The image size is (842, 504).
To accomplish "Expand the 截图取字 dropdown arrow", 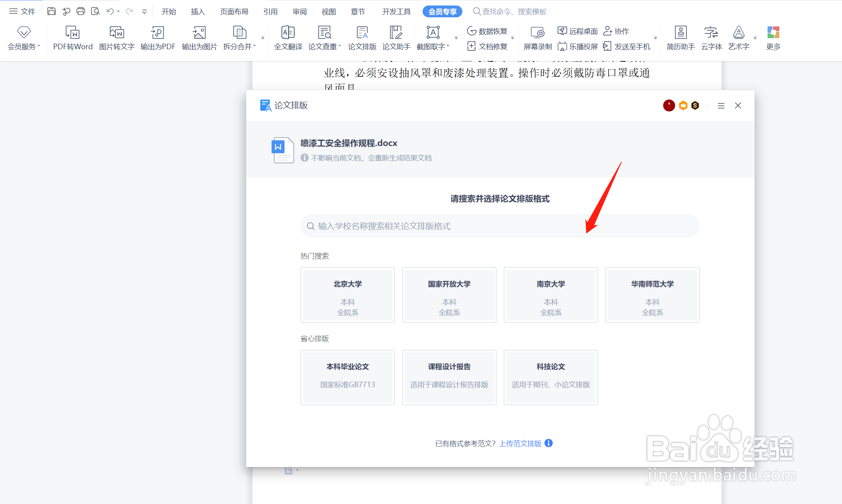I will pos(448,46).
